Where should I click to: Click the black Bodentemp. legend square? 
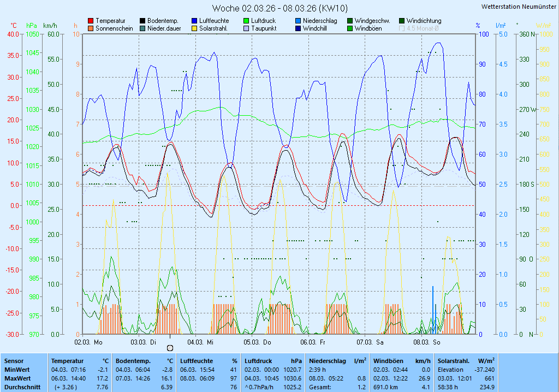click(142, 21)
